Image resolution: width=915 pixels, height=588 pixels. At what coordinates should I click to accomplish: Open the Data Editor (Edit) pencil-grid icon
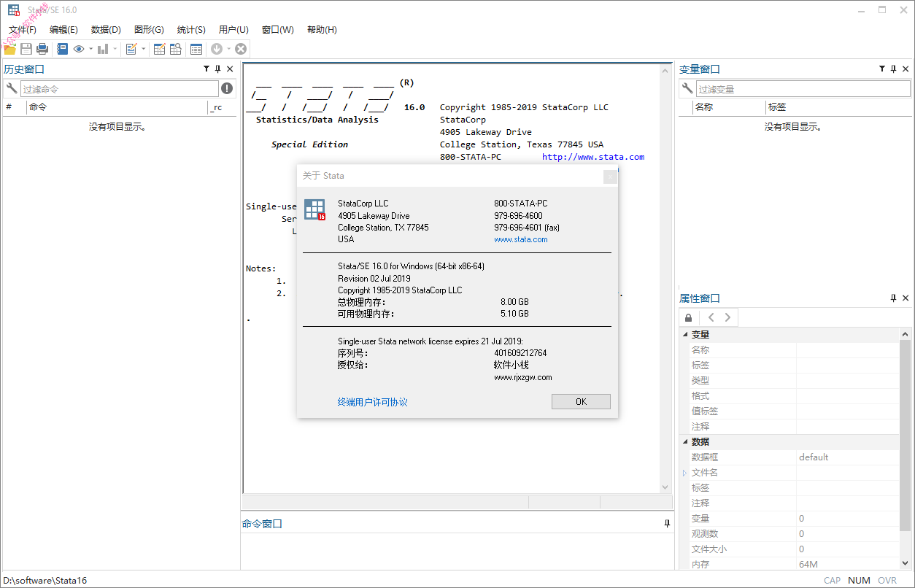159,49
